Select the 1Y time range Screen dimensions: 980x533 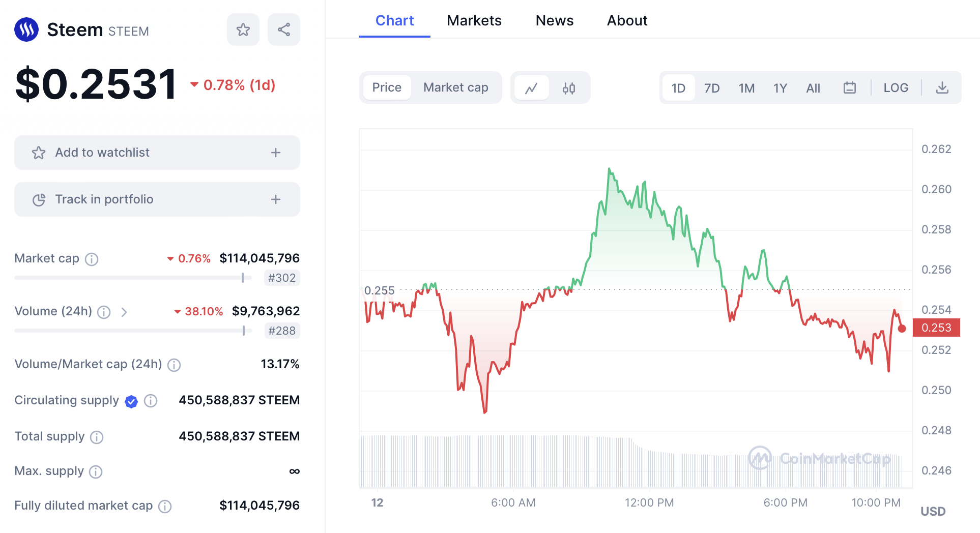coord(780,88)
